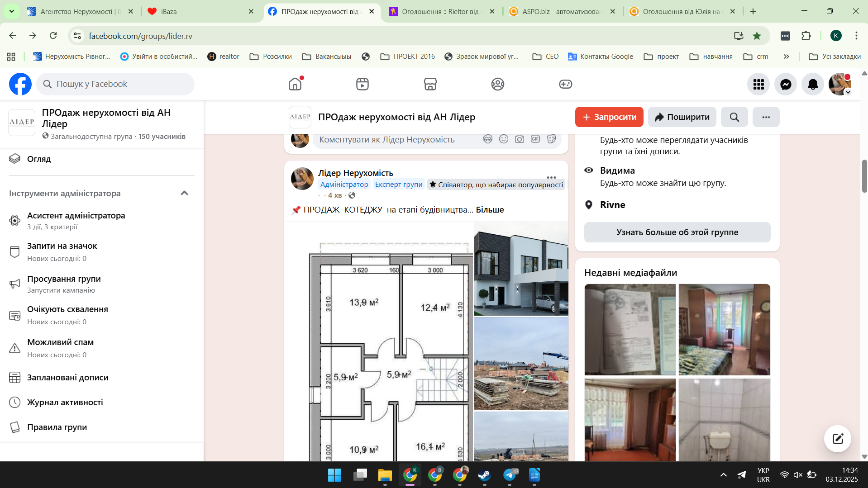Open the post's three-dot options menu

click(551, 177)
